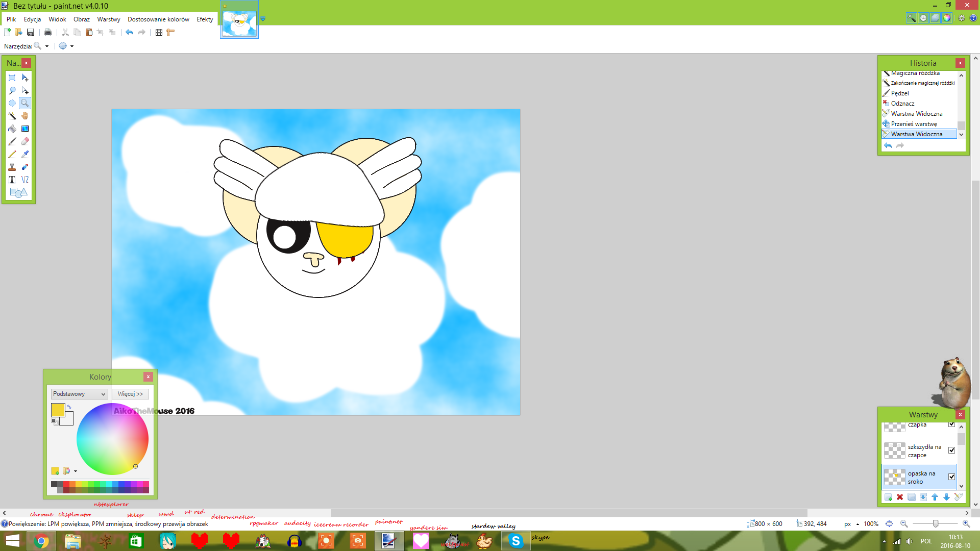Open the Warstwy menu

pyautogui.click(x=109, y=19)
